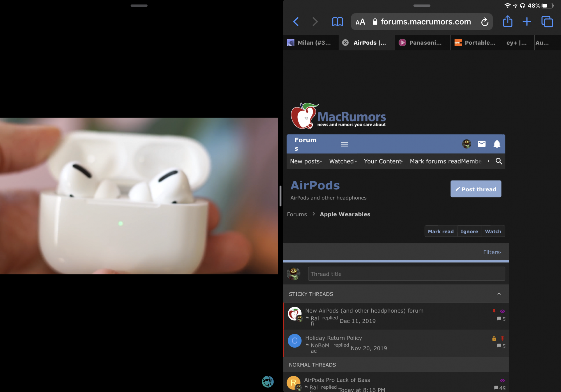The height and width of the screenshot is (392, 561).
Task: Click the Ignore button
Action: coord(469,231)
